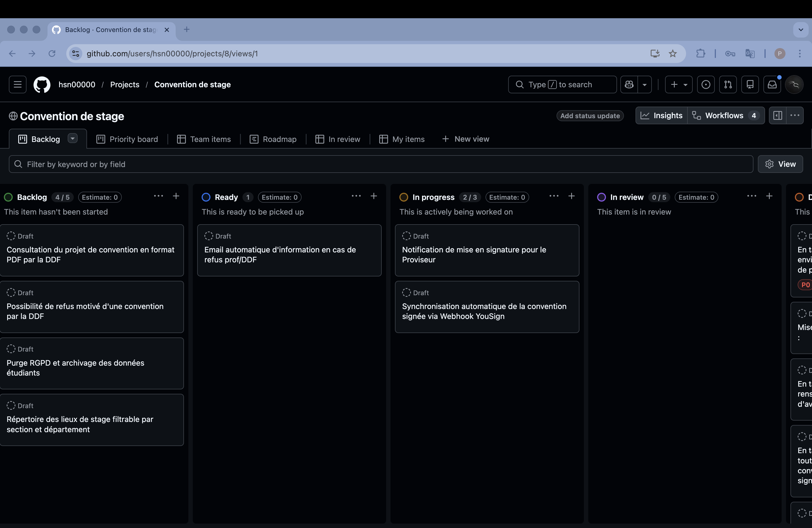Open the Backlog column ellipsis menu
Image resolution: width=812 pixels, height=528 pixels.
[159, 196]
